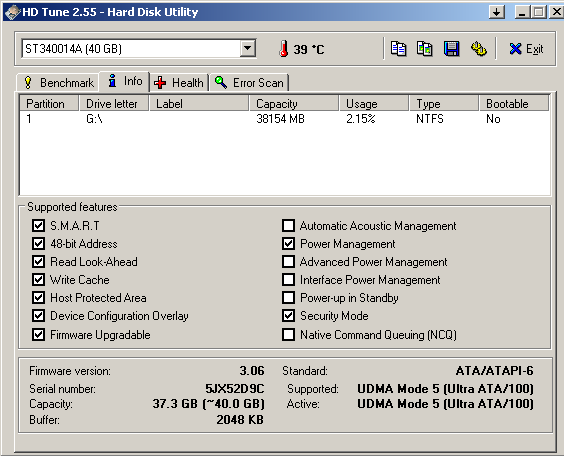Click the tray arrow title bar button

(497, 12)
